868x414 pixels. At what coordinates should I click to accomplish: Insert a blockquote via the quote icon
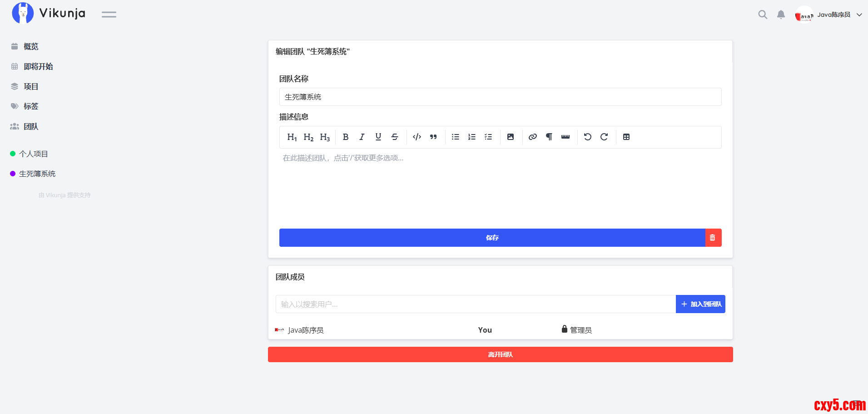coord(433,137)
